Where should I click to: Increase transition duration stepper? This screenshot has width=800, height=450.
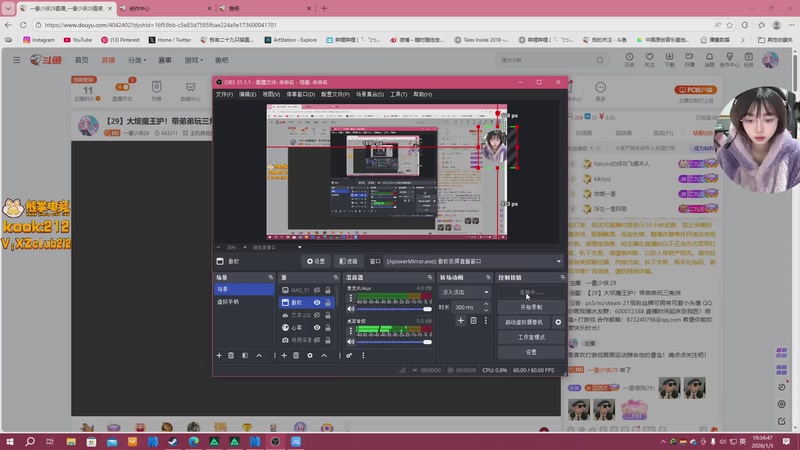(486, 305)
